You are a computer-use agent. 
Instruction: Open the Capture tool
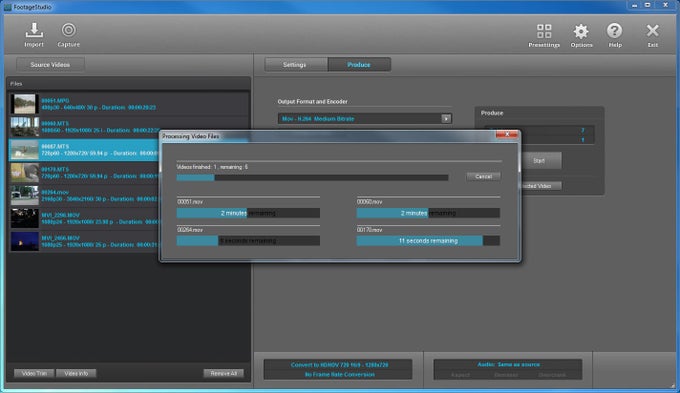pos(69,35)
